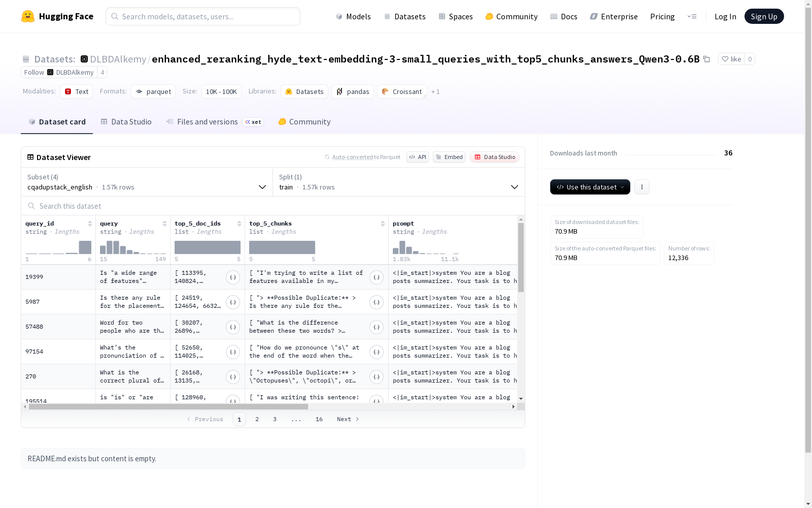Open the Datasets navigation item
812x508 pixels.
(404, 16)
